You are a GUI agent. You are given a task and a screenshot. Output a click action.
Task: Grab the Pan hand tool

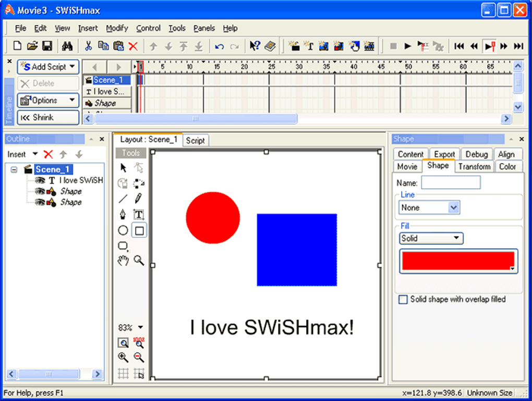tap(124, 260)
